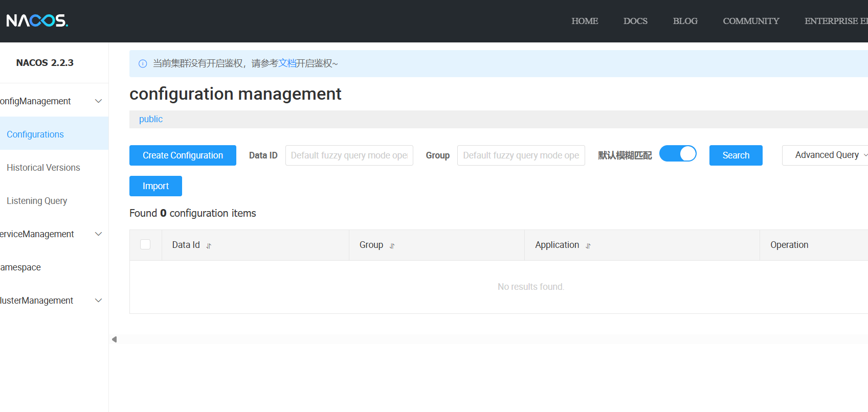
Task: Click the info icon in the auth notice
Action: click(143, 63)
